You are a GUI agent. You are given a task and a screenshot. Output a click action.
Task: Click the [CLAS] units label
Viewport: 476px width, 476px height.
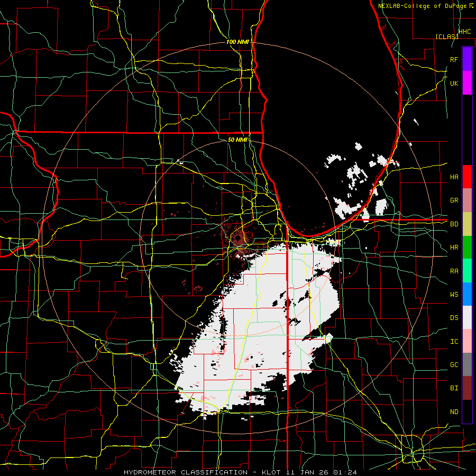[447, 36]
